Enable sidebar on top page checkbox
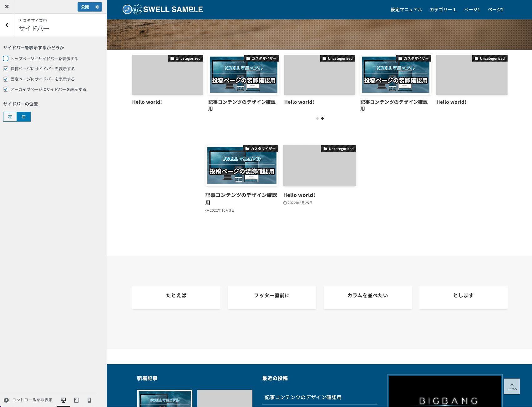The height and width of the screenshot is (407, 532). pos(6,58)
